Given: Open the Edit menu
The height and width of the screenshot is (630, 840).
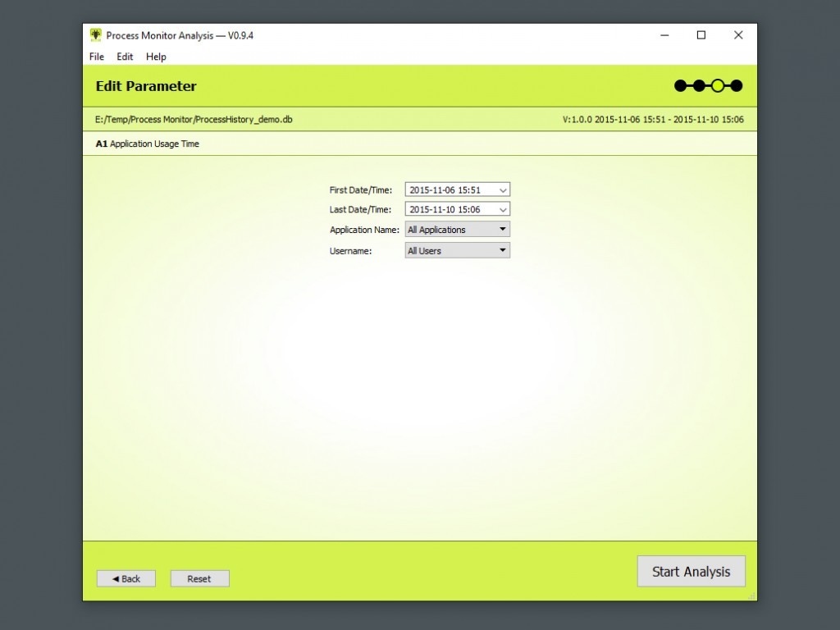Looking at the screenshot, I should 125,57.
